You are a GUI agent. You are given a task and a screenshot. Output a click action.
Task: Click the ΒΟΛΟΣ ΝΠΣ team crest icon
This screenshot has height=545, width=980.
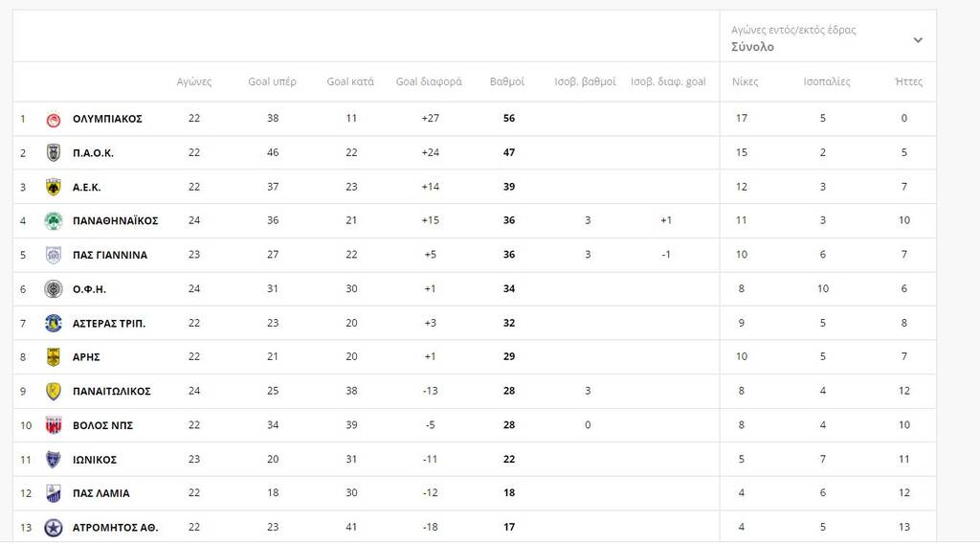[54, 424]
